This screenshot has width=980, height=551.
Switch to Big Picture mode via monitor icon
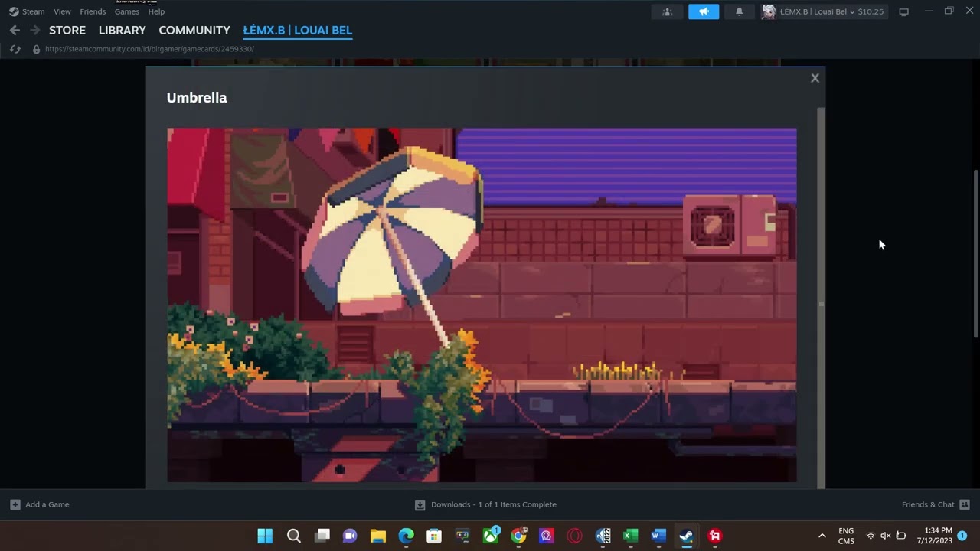pos(903,11)
